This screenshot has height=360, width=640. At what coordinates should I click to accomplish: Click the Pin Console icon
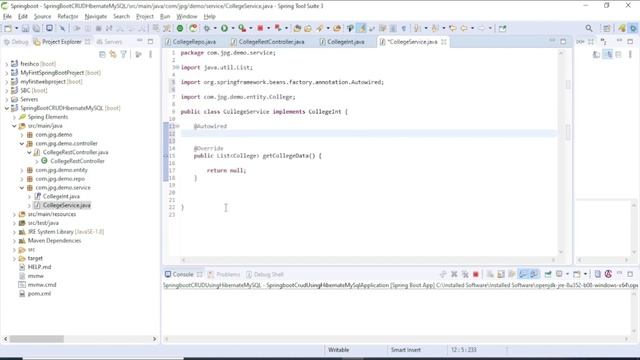[548, 274]
